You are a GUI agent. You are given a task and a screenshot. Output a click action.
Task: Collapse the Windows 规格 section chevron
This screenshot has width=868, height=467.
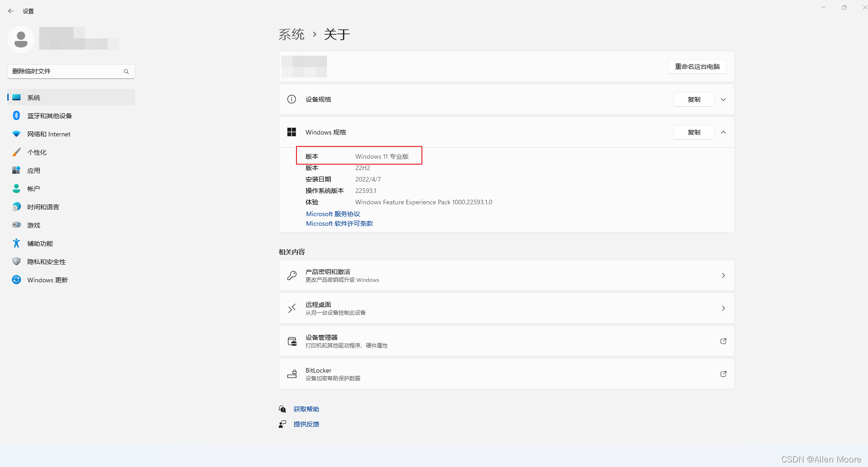pos(723,132)
